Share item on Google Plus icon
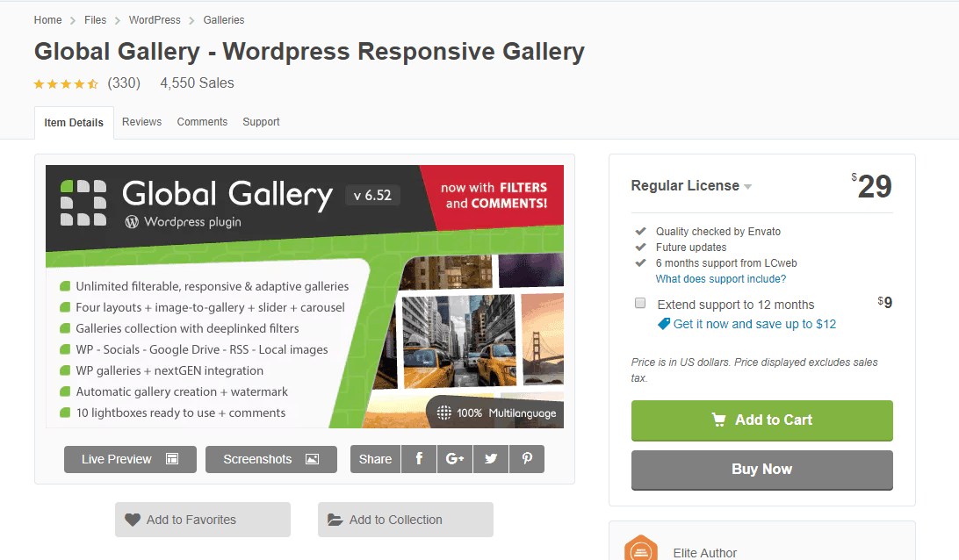Screen dimensions: 959x560 (455, 458)
